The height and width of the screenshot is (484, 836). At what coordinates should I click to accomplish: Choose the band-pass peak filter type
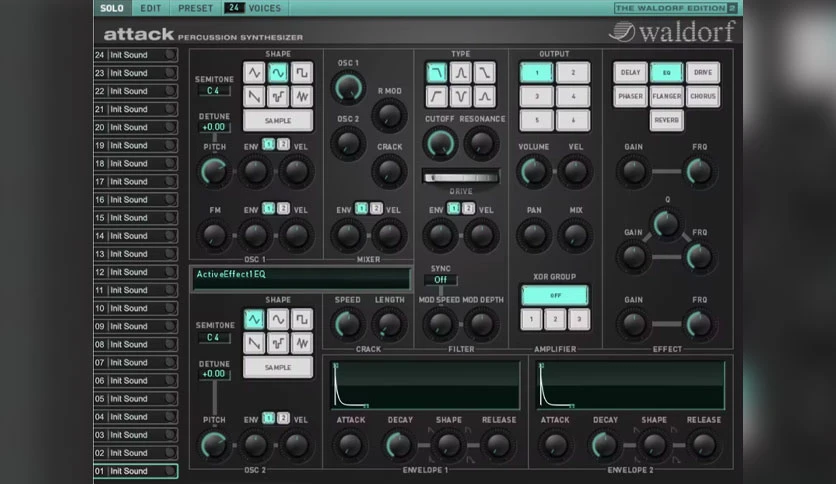coord(461,72)
